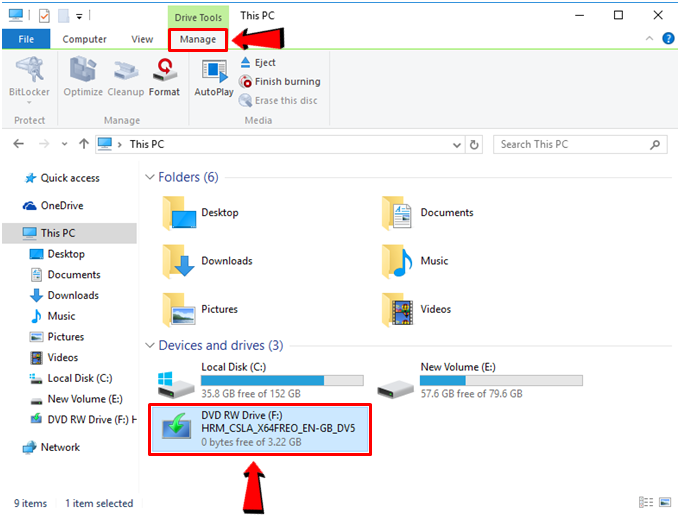The width and height of the screenshot is (680, 518).
Task: Select Documents in the navigation tree
Action: [x=65, y=275]
